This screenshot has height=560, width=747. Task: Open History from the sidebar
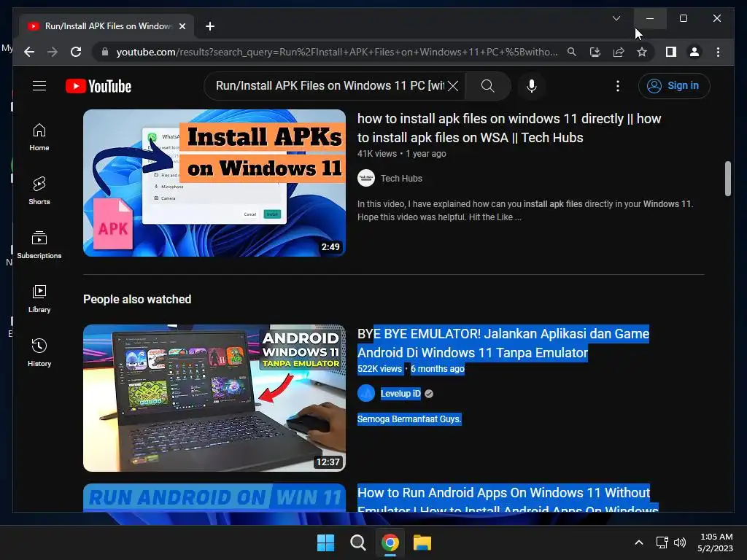pos(39,352)
